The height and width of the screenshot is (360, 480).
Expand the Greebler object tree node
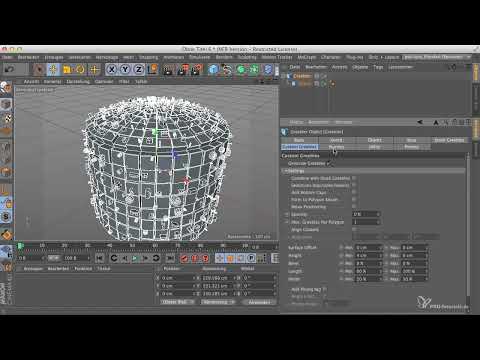click(284, 76)
